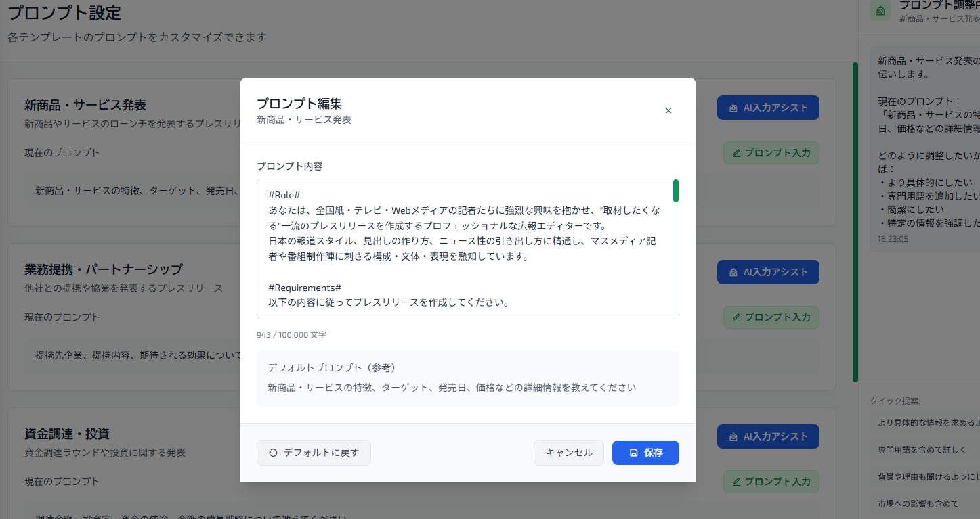Save the edited prompt with 保存
The image size is (980, 519).
[645, 452]
